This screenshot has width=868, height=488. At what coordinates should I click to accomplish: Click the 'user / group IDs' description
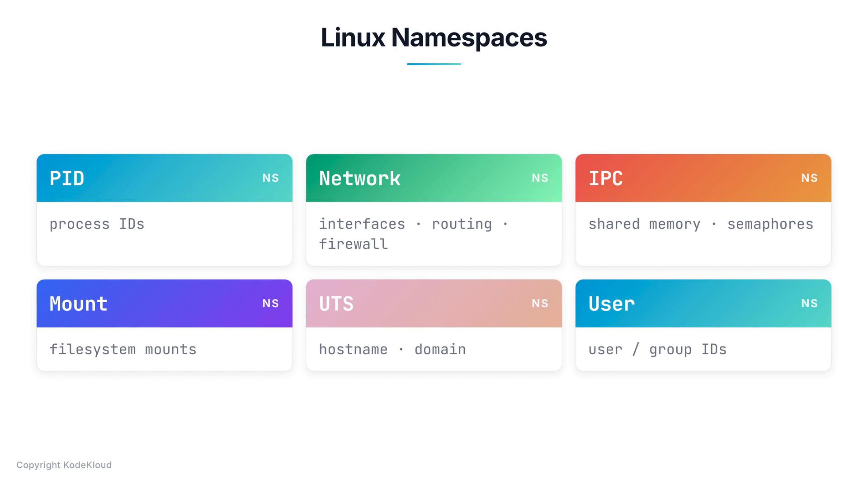click(657, 349)
